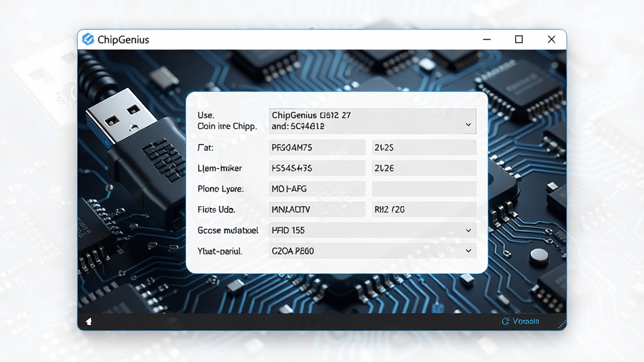The width and height of the screenshot is (644, 362).
Task: Click the 'Yluet-pariul.' label
Action: pos(219,251)
